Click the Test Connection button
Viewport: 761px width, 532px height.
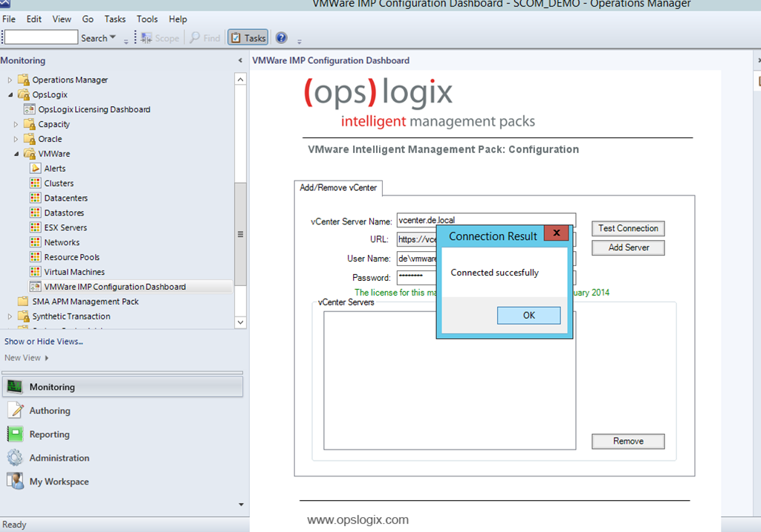(628, 229)
